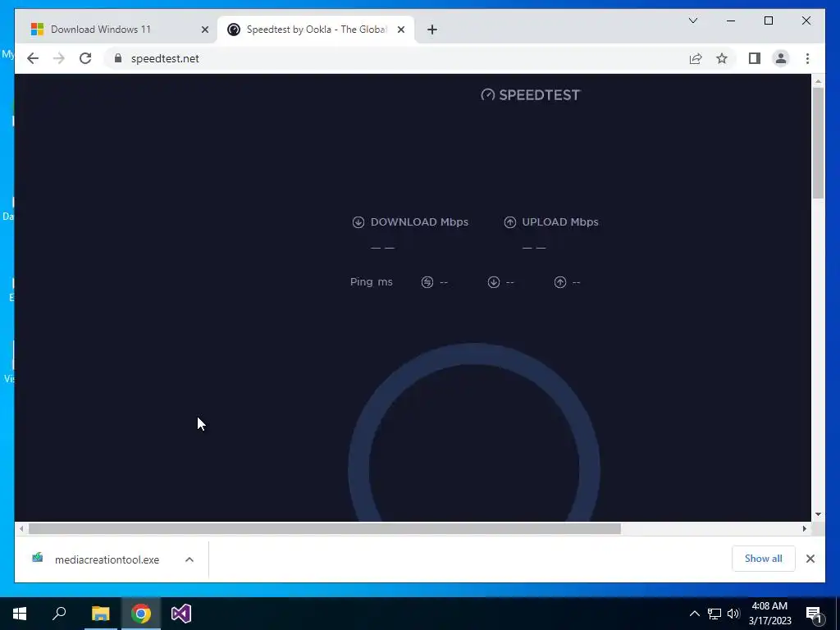The width and height of the screenshot is (840, 630).
Task: Open taskbar search magnifier
Action: 59,614
